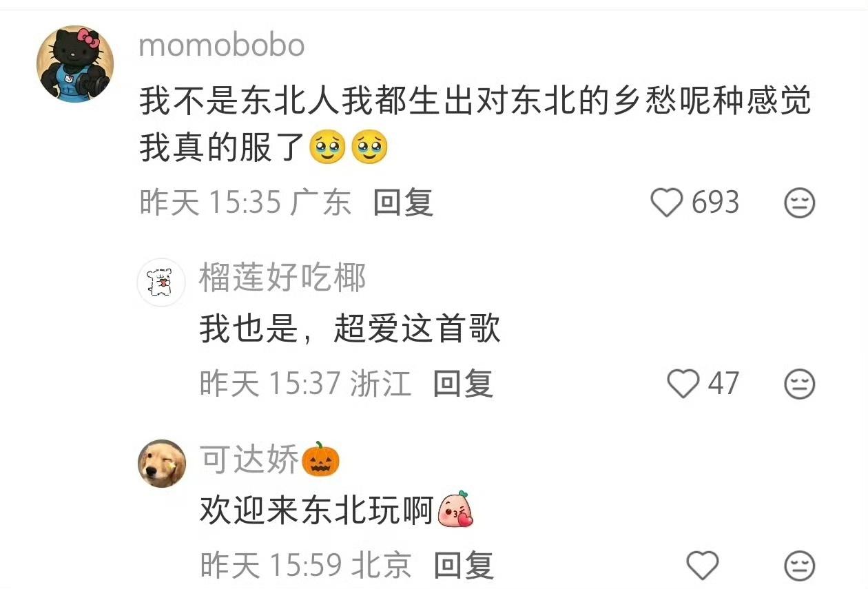Tap 回复 under 可达娇's comment
The image size is (868, 589).
(x=464, y=566)
